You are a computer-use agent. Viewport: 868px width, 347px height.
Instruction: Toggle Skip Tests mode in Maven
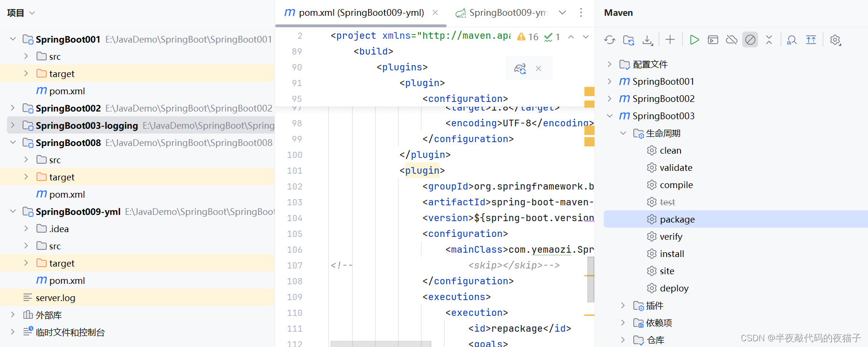(x=750, y=40)
